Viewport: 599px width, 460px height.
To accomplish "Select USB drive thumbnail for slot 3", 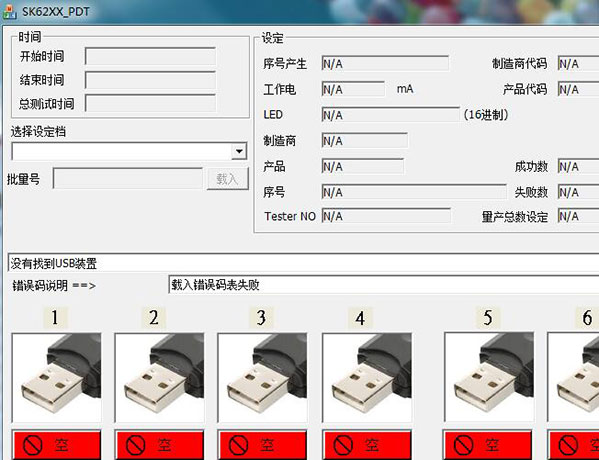I will (x=262, y=377).
